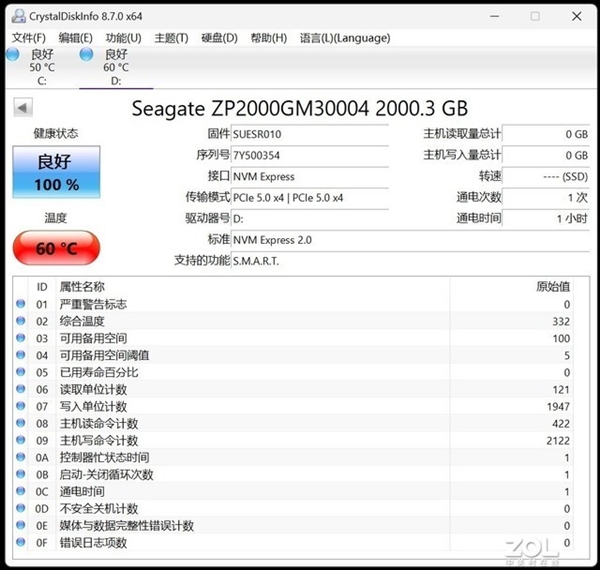Select the 错误日志项数 attribute name
This screenshot has height=570, width=600.
pos(93,543)
